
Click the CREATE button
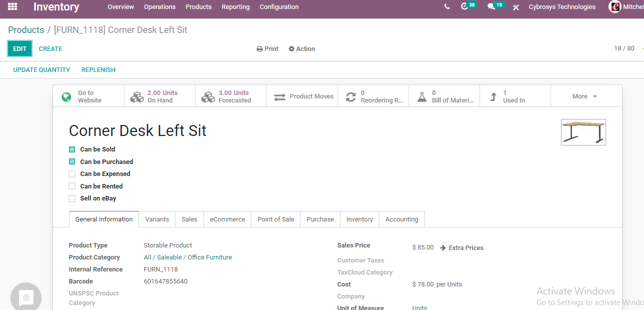tap(50, 49)
